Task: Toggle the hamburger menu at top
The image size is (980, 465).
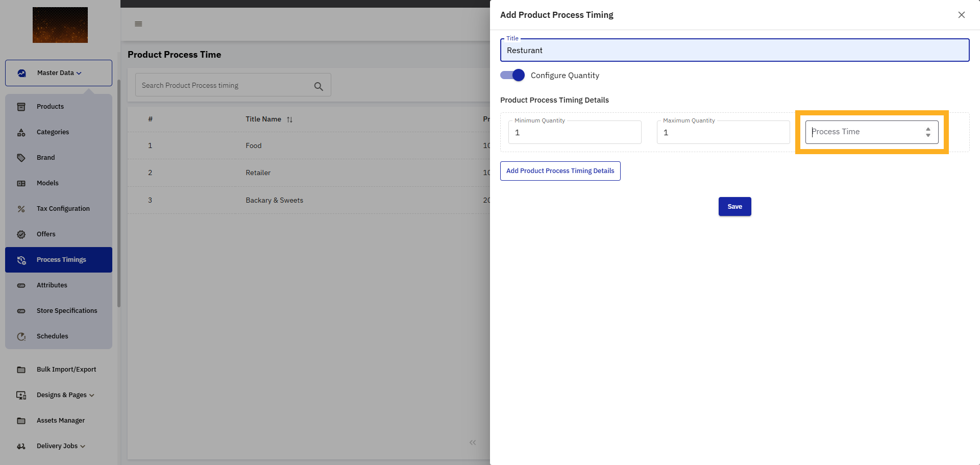Action: (x=138, y=23)
